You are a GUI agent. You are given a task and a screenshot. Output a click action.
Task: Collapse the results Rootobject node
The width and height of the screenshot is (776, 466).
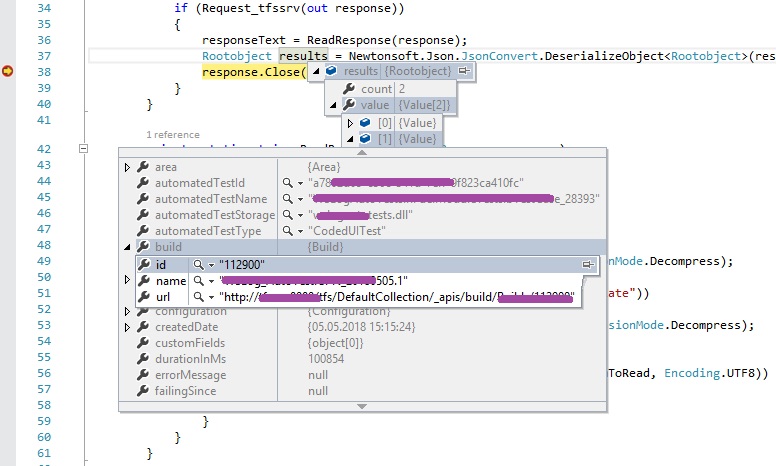pos(316,71)
